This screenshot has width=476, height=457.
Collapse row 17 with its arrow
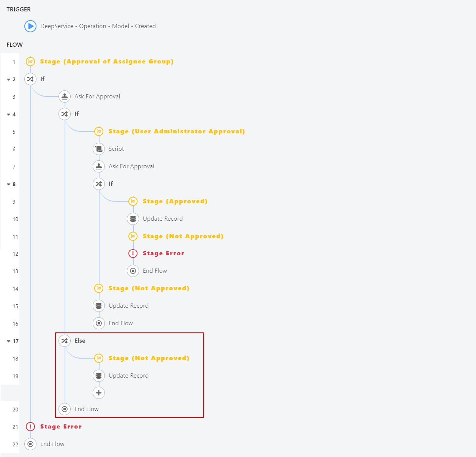tap(8, 341)
